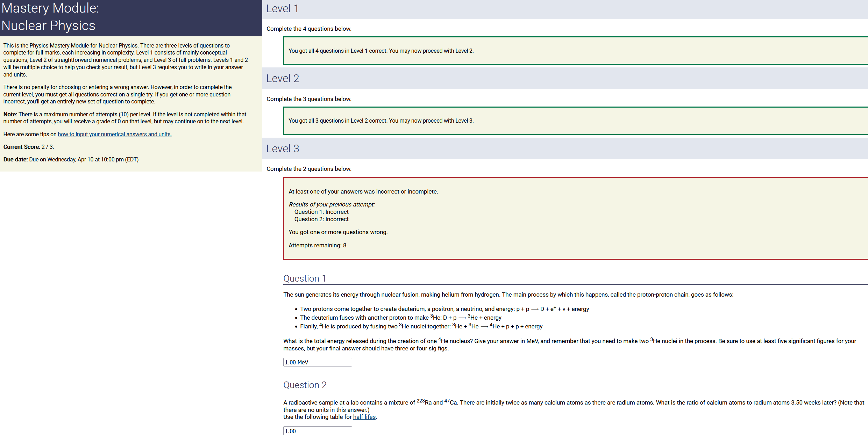Click the Attempts remaining: 8 text

(317, 245)
